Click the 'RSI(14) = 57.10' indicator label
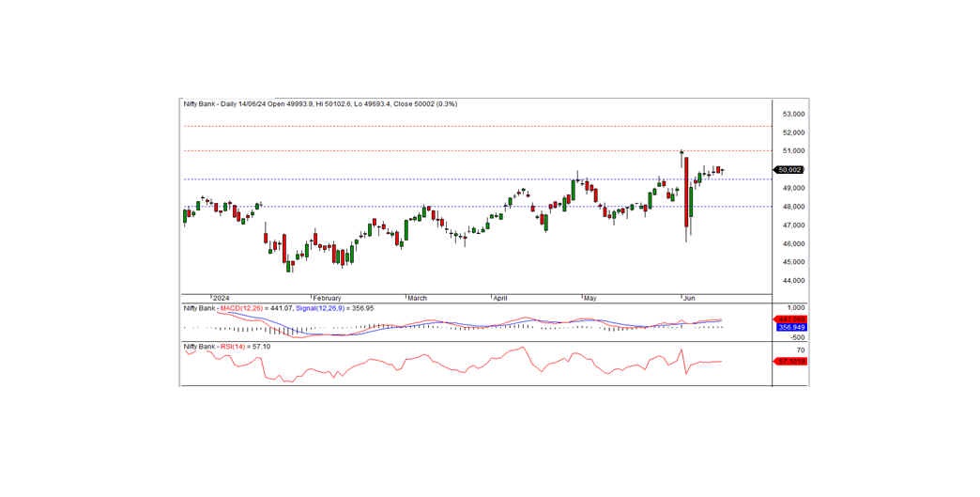Image resolution: width=980 pixels, height=497 pixels. point(244,347)
